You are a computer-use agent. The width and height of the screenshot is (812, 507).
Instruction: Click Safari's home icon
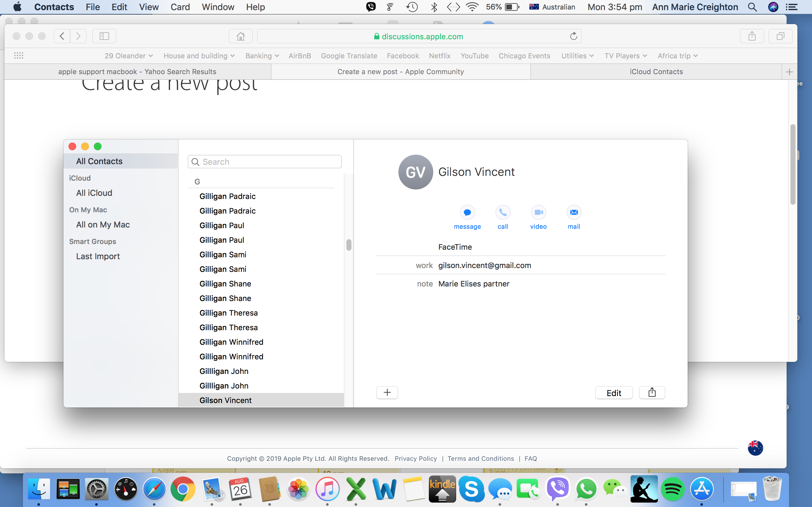click(240, 36)
